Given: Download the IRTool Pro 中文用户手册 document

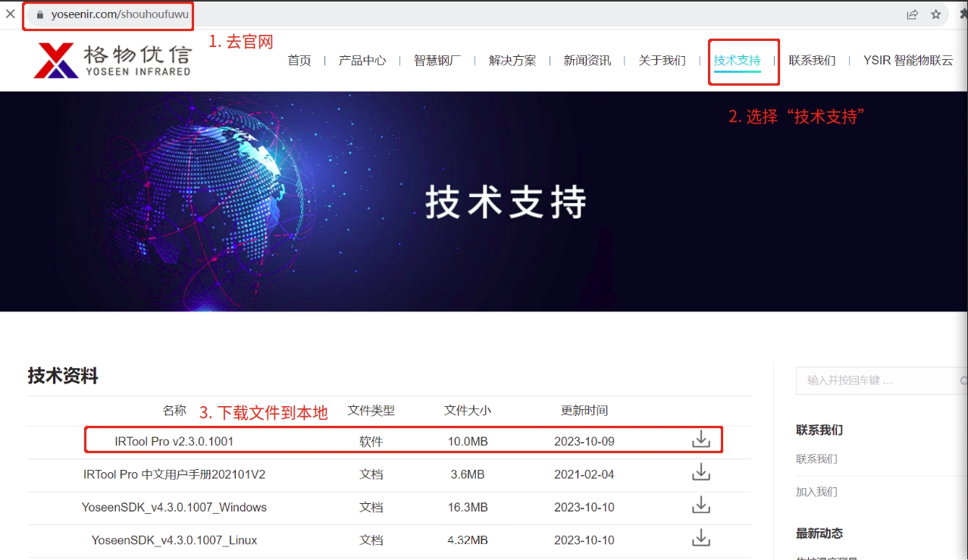Looking at the screenshot, I should coord(701,473).
